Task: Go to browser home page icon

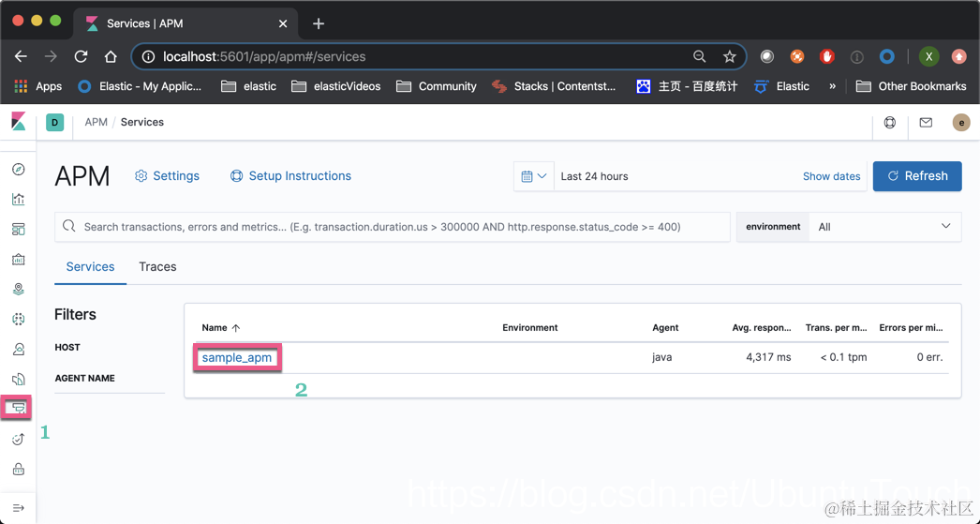Action: coord(111,56)
